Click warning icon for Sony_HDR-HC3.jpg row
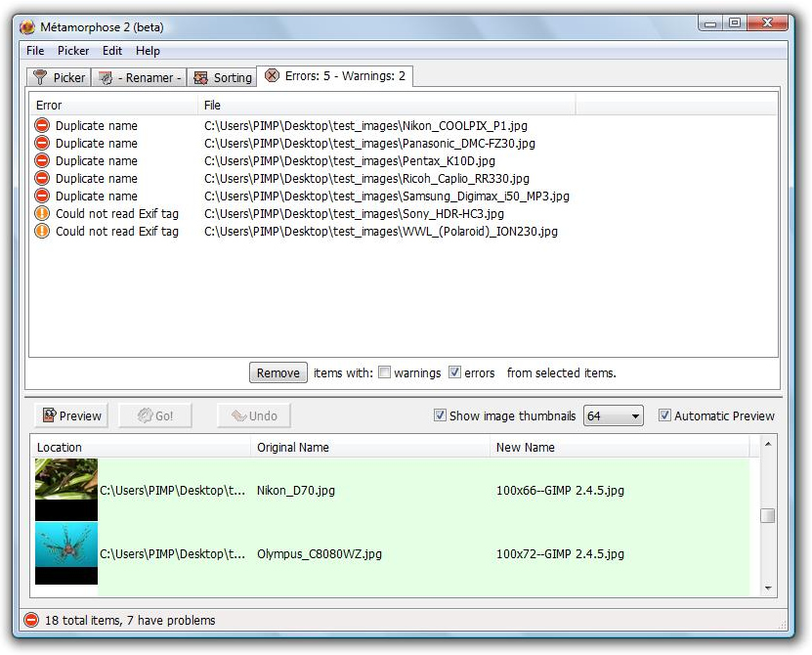The height and width of the screenshot is (655, 812). click(x=42, y=213)
